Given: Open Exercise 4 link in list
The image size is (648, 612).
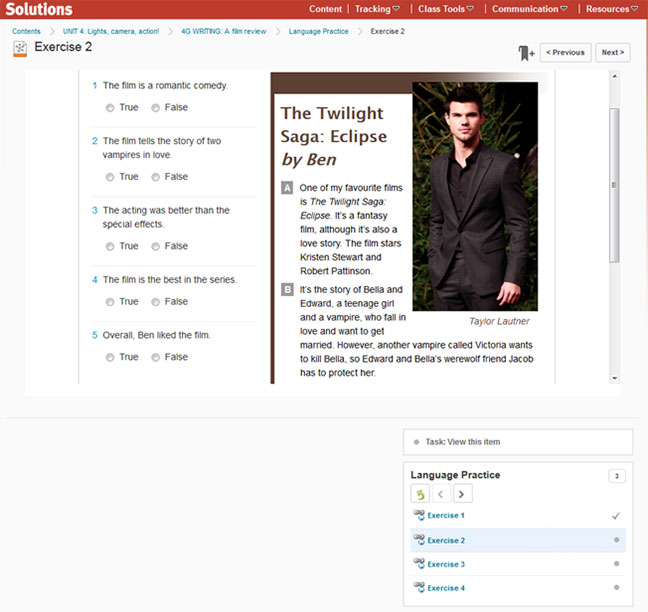Looking at the screenshot, I should 446,588.
